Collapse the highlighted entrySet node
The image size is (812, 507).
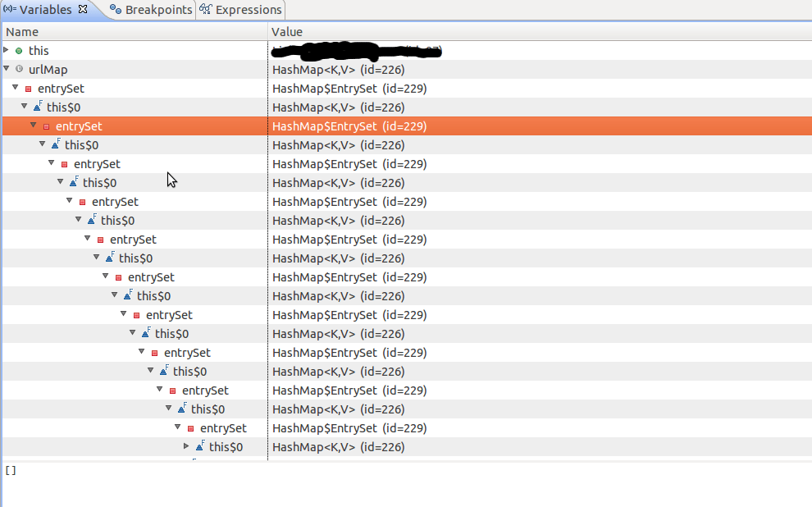coord(33,126)
